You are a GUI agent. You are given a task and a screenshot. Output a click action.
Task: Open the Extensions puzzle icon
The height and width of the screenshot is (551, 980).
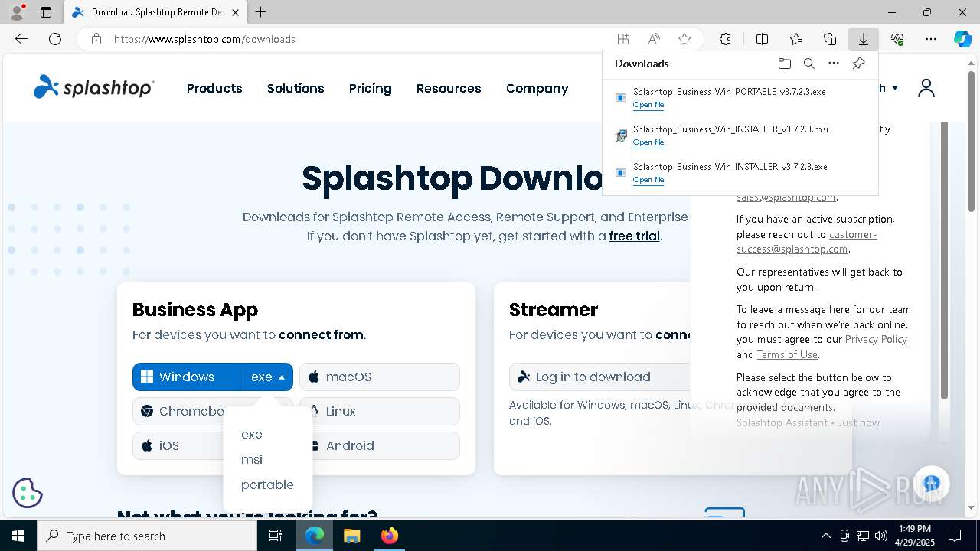coord(725,39)
